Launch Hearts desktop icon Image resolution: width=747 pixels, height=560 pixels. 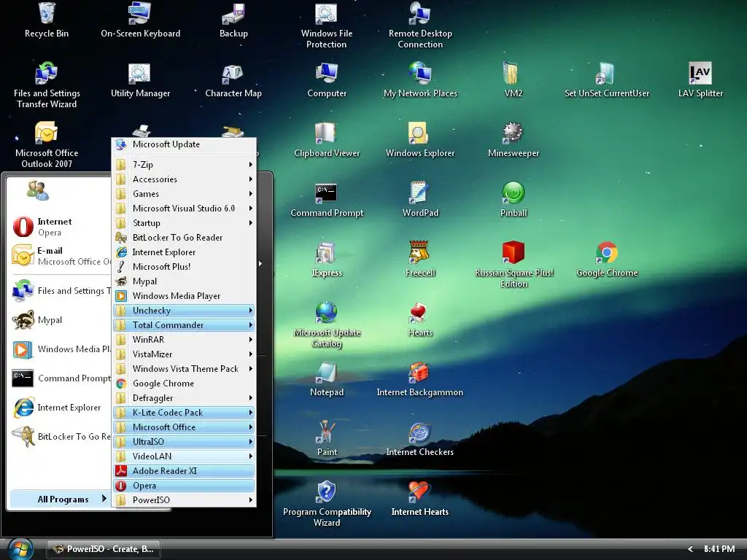tap(419, 319)
